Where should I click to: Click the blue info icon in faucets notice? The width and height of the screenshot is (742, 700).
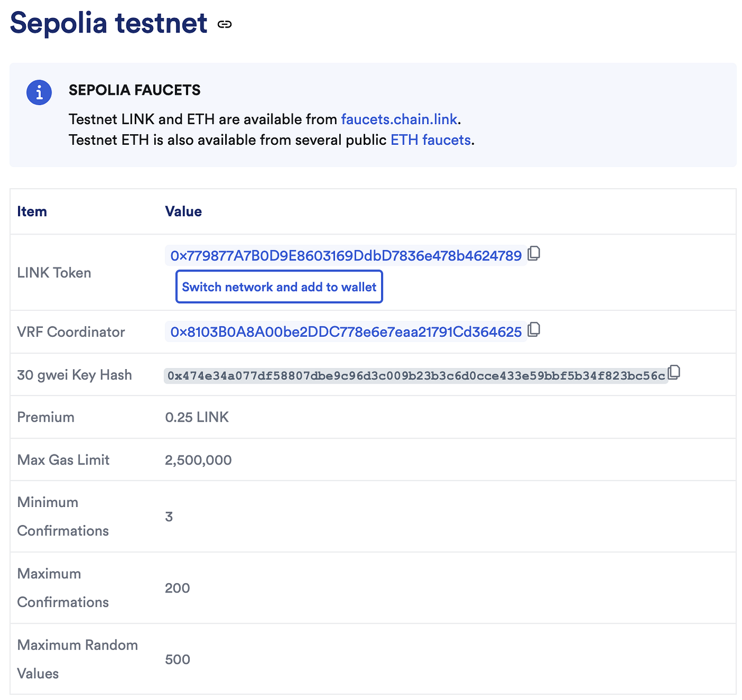39,93
